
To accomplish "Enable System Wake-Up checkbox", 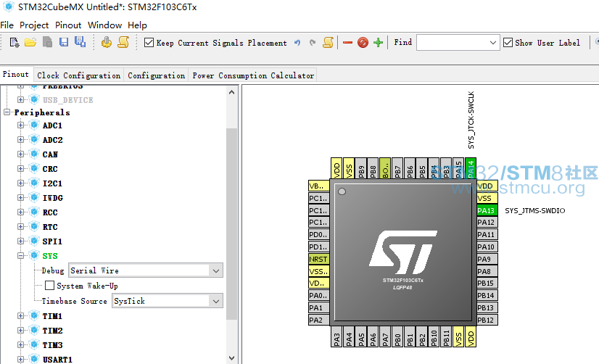I will 49,285.
